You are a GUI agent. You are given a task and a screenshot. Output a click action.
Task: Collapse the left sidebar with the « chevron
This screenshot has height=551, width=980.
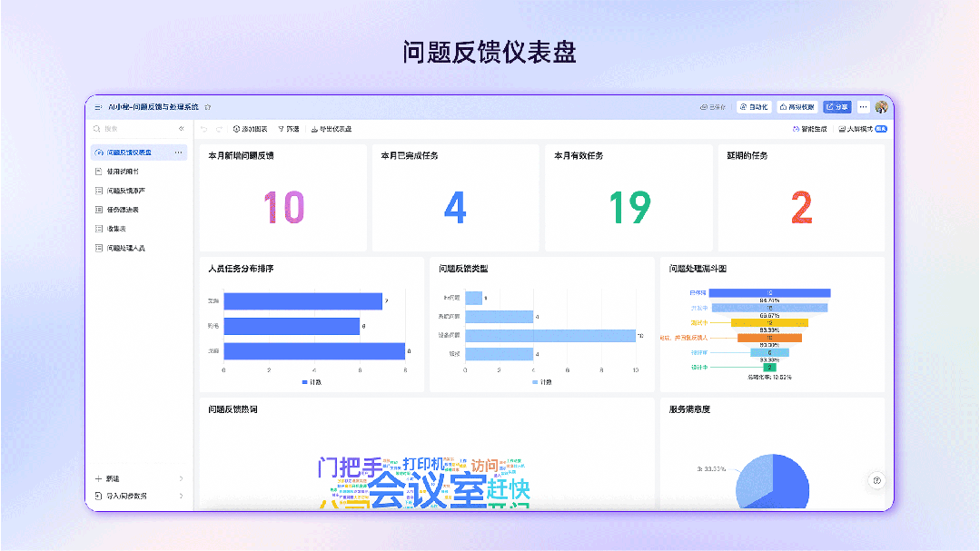coord(179,128)
